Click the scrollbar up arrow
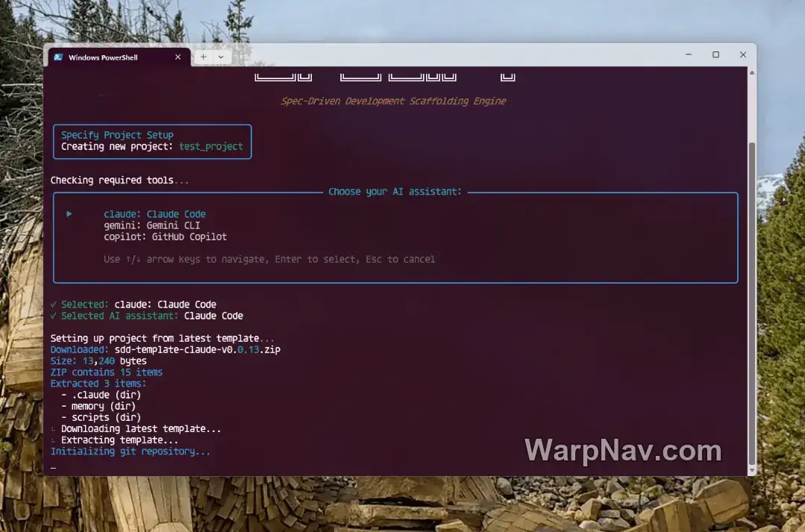 pyautogui.click(x=752, y=72)
